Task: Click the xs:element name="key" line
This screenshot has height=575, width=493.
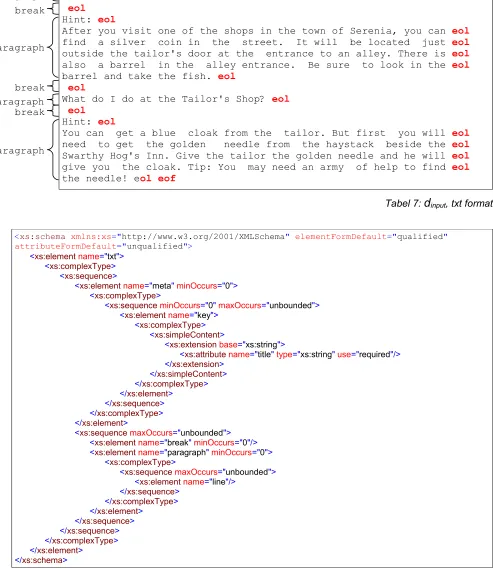Action: coord(169,315)
